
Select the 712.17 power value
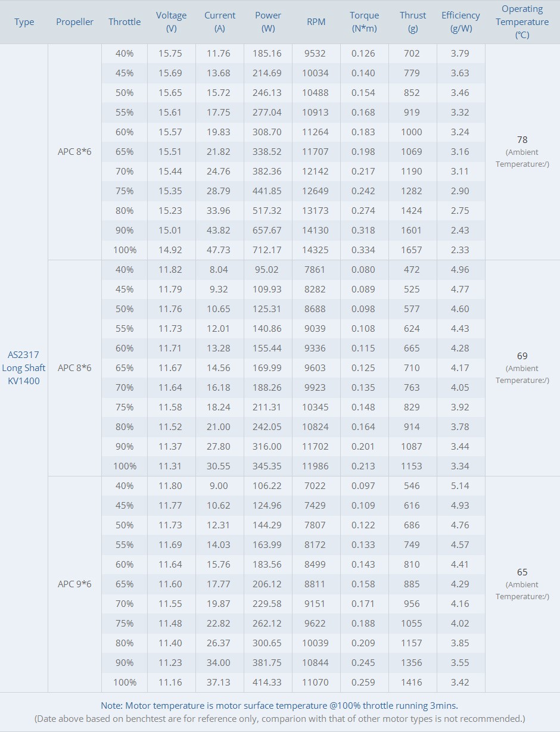tap(267, 250)
